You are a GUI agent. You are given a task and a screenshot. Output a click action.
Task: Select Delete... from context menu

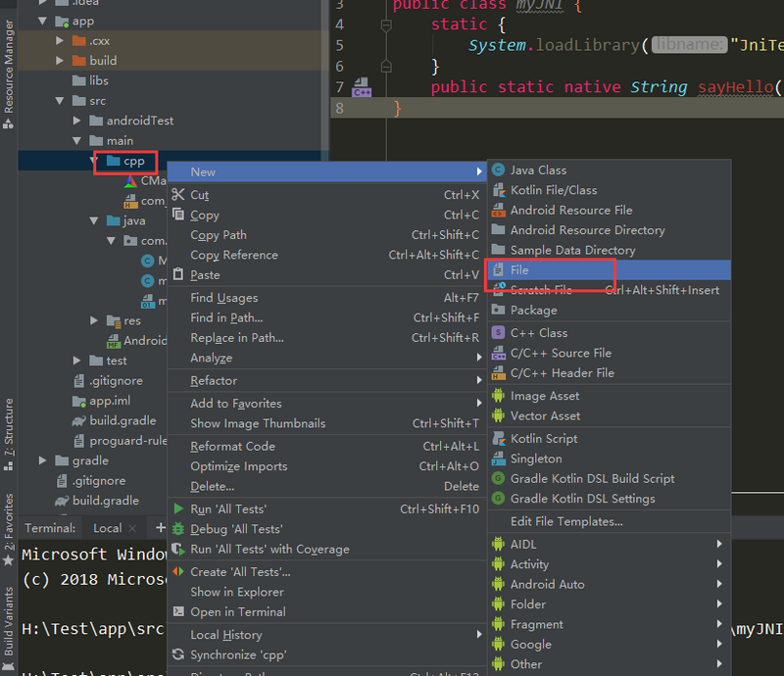click(x=326, y=486)
